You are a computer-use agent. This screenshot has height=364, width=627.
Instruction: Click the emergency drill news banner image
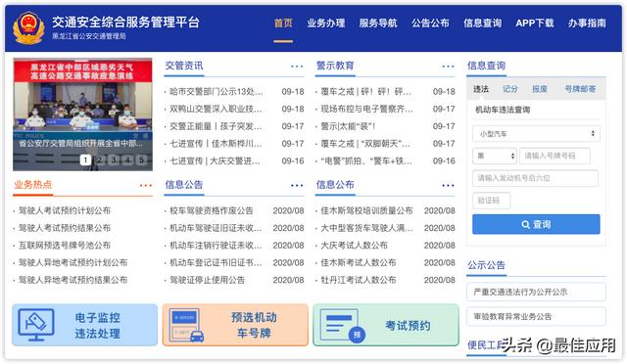(82, 114)
